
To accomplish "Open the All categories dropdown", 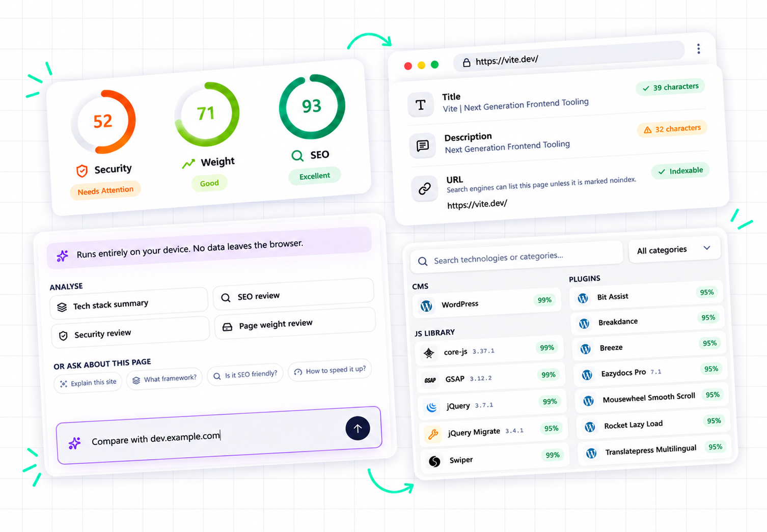I will (674, 249).
